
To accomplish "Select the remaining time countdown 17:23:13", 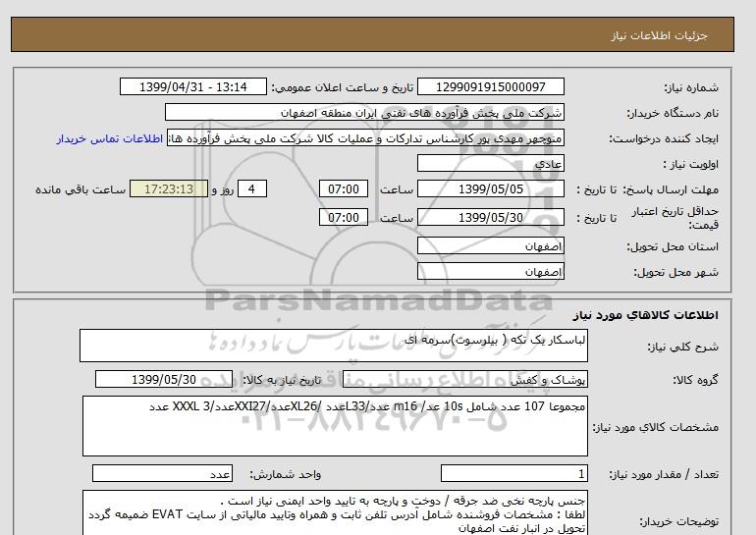I will pos(169,188).
